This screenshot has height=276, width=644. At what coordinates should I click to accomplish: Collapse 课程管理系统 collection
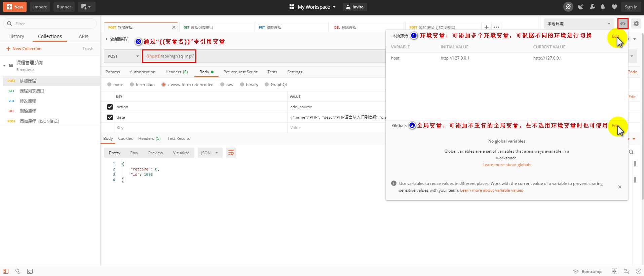(x=4, y=66)
